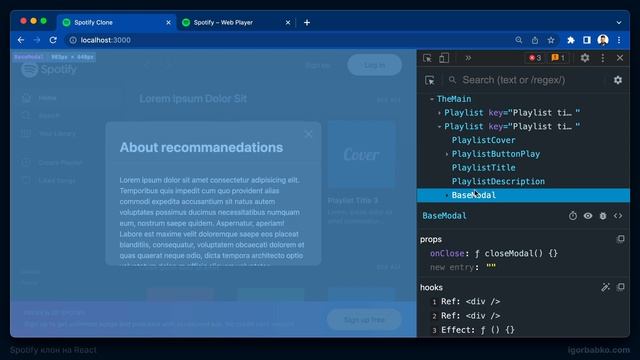Close the Spotify Clone tab

click(168, 22)
